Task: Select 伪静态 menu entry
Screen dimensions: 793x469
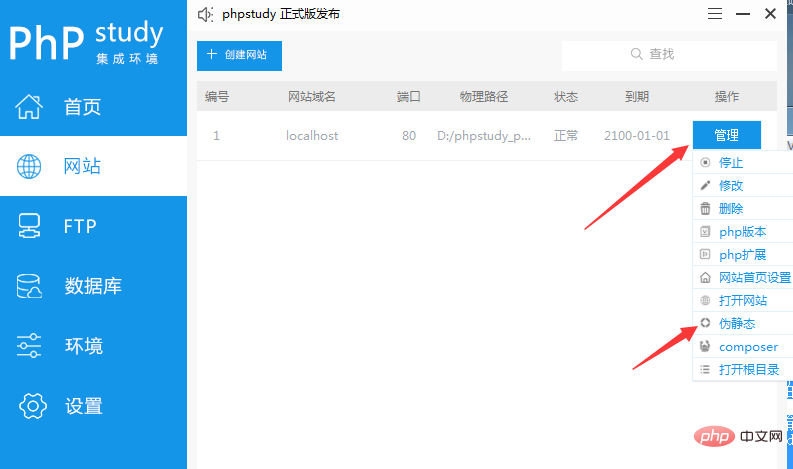Action: point(743,323)
